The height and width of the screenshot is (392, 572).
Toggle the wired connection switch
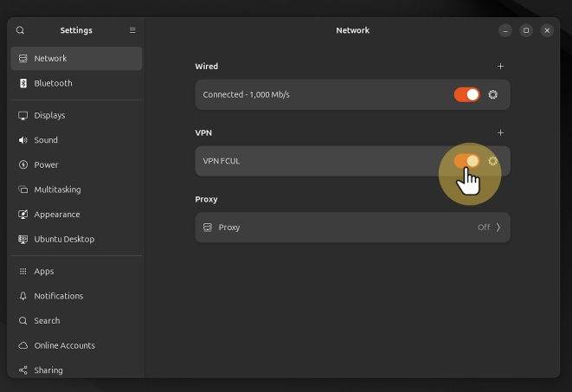(x=467, y=95)
